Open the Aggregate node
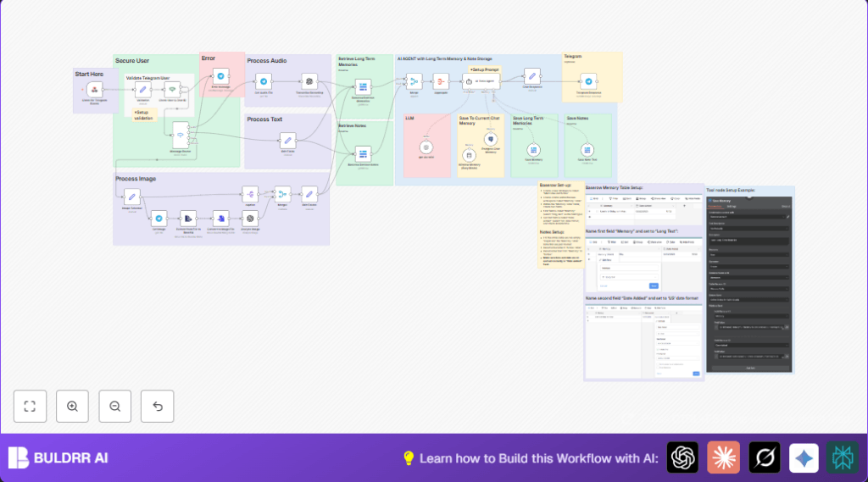868x482 pixels. [441, 81]
